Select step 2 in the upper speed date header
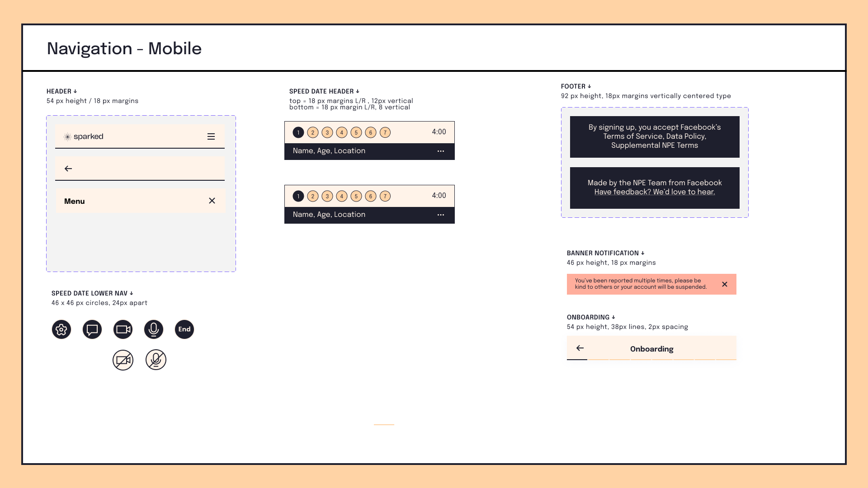 313,132
